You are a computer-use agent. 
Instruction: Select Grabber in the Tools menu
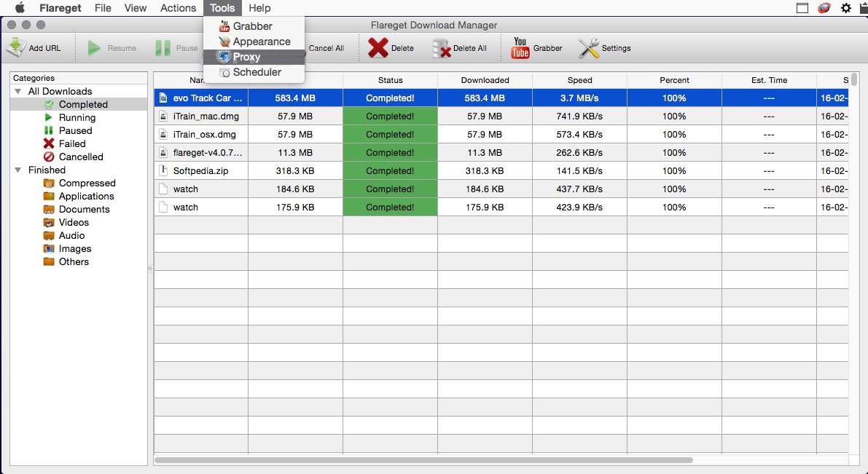click(254, 26)
